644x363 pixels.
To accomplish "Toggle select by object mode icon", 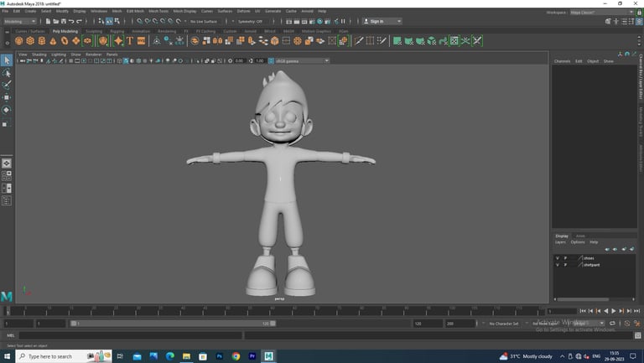I will (x=109, y=21).
